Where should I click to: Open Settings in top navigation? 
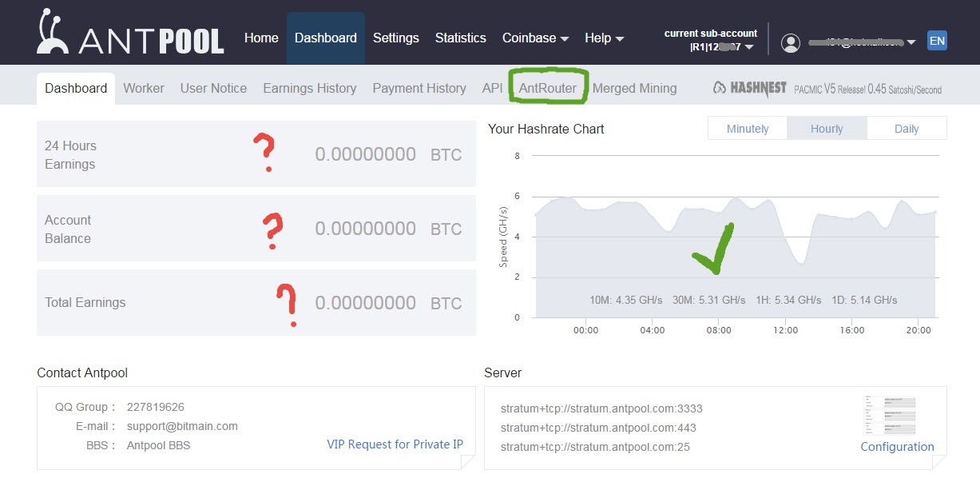tap(395, 38)
